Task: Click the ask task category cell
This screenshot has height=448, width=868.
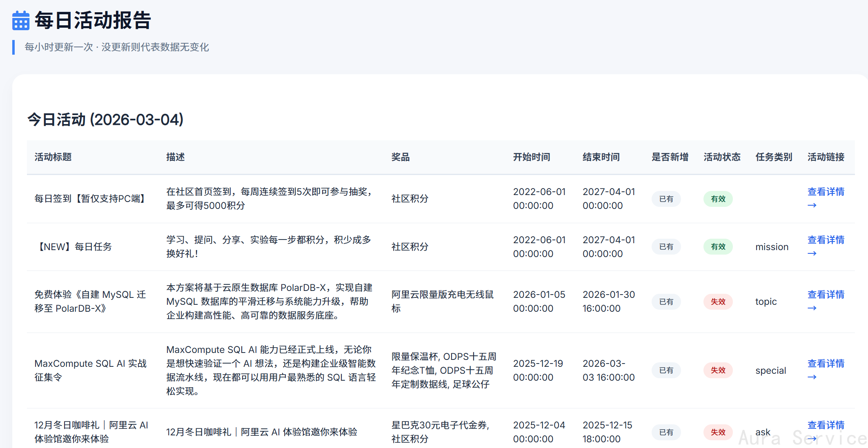Action: (x=763, y=432)
